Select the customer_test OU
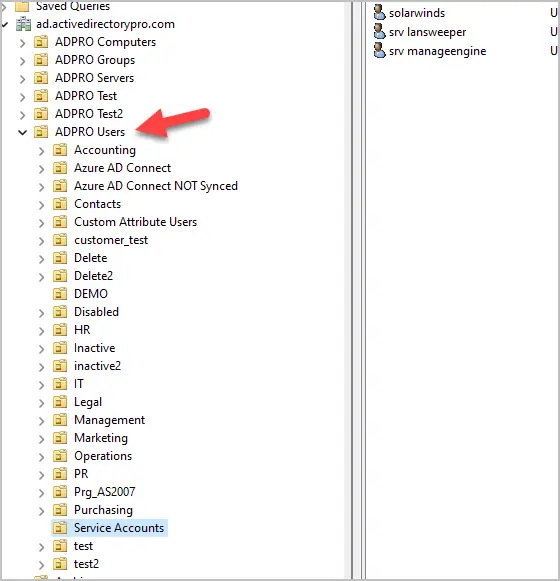This screenshot has width=560, height=581. (x=111, y=240)
